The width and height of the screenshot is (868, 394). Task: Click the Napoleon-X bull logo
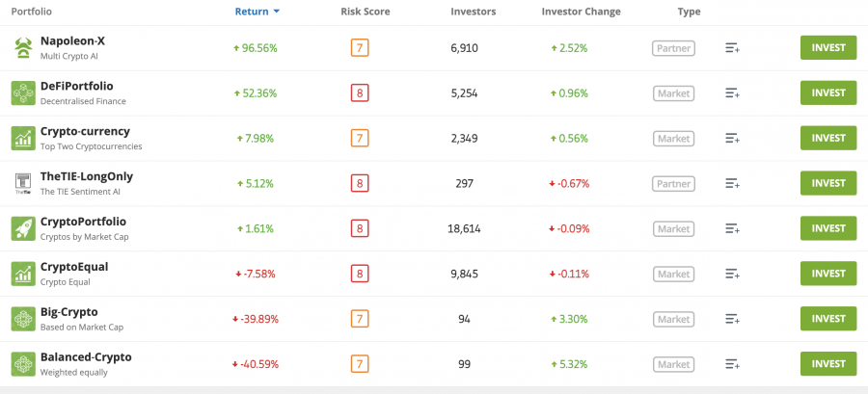click(x=23, y=48)
